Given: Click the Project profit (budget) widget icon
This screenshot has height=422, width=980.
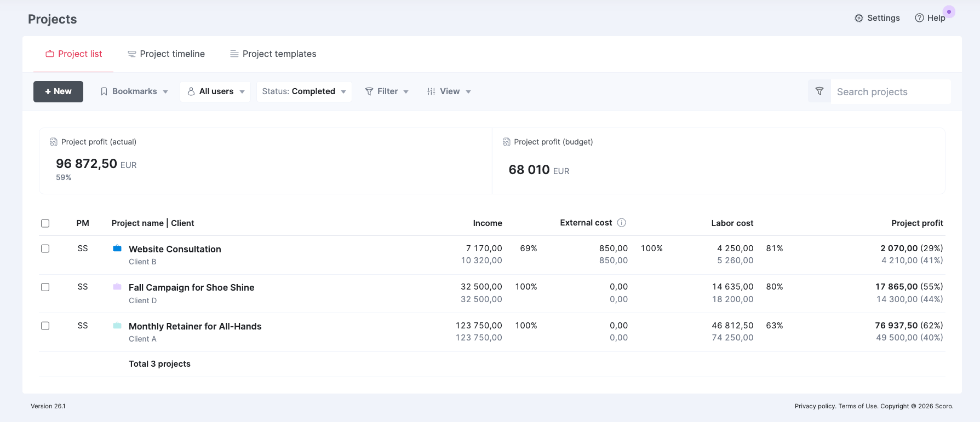Looking at the screenshot, I should [506, 142].
